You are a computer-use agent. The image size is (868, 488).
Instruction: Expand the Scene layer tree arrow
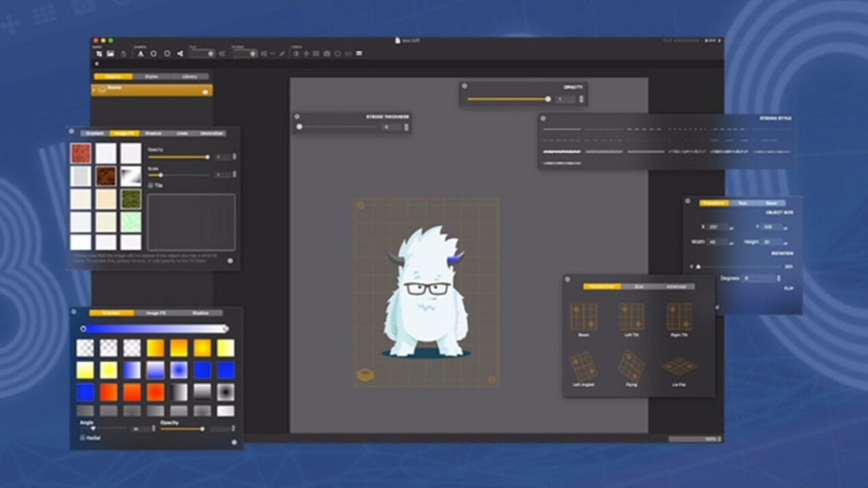[93, 89]
